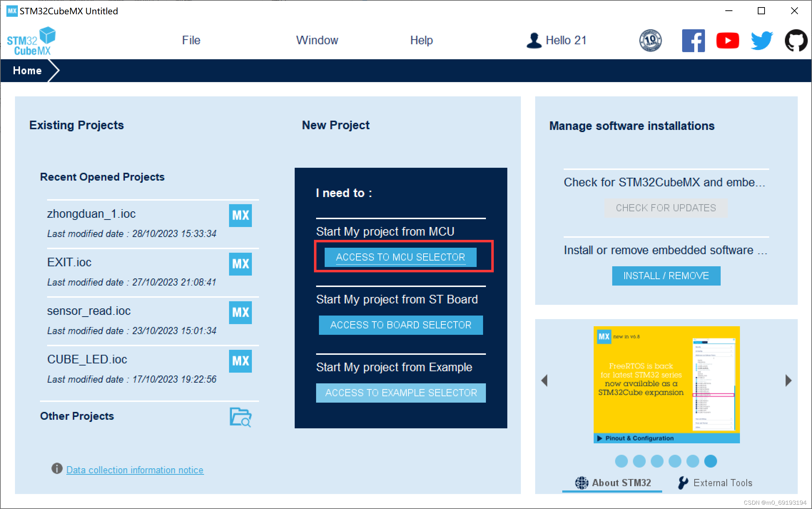The height and width of the screenshot is (509, 812).
Task: Click date 23/10/2023 15:01:34 line
Action: pos(132,331)
